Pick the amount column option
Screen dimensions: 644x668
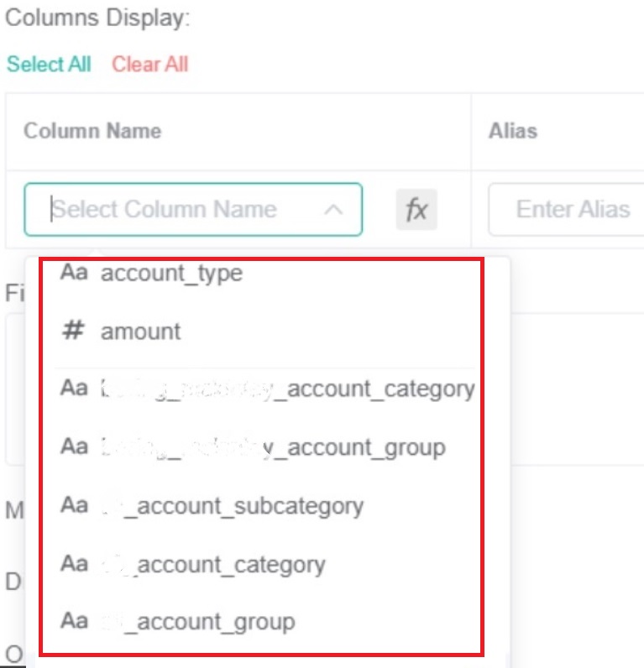[140, 331]
